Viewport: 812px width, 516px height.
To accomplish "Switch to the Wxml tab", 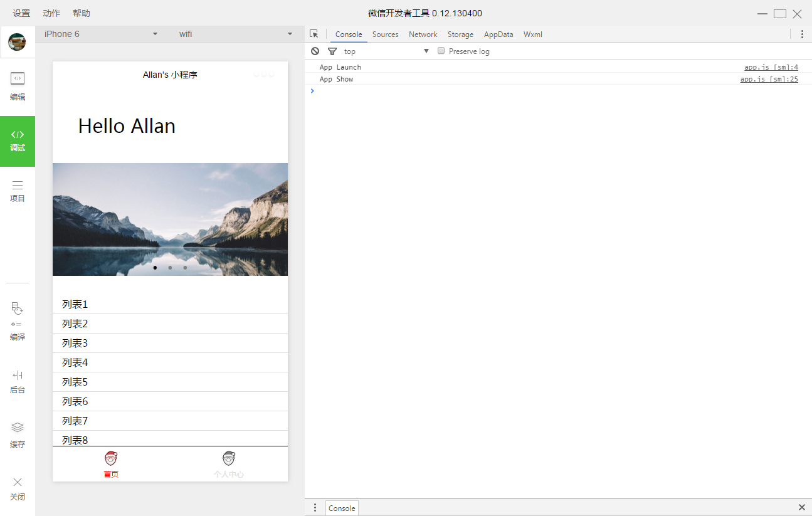I will click(x=533, y=34).
